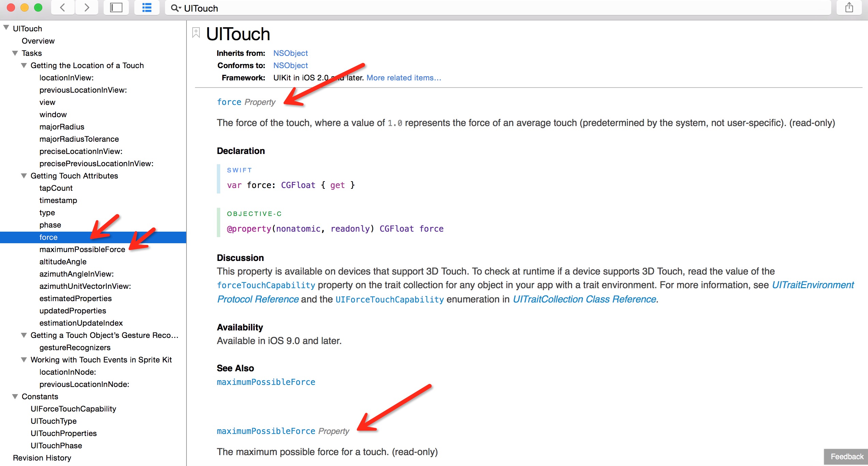Go back with the left chevron button
Image resolution: width=868 pixels, height=466 pixels.
tap(63, 7)
